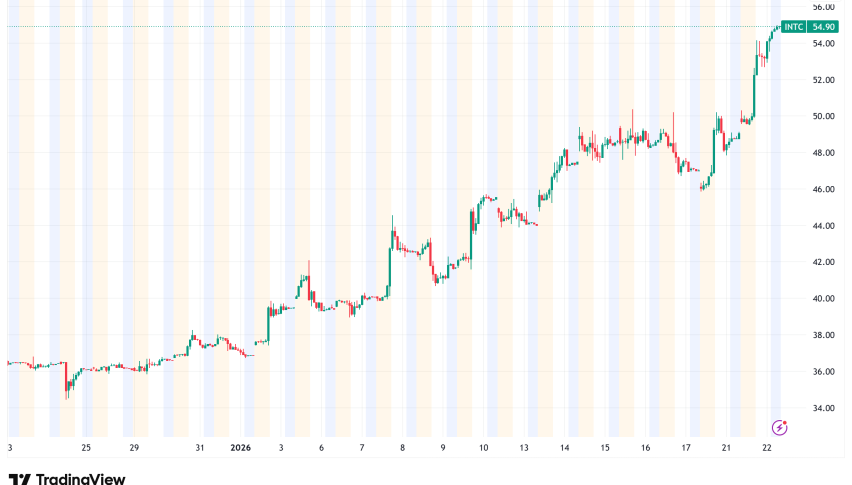Click date label 10 on time axis
Screen dimensions: 852x485
coord(483,447)
